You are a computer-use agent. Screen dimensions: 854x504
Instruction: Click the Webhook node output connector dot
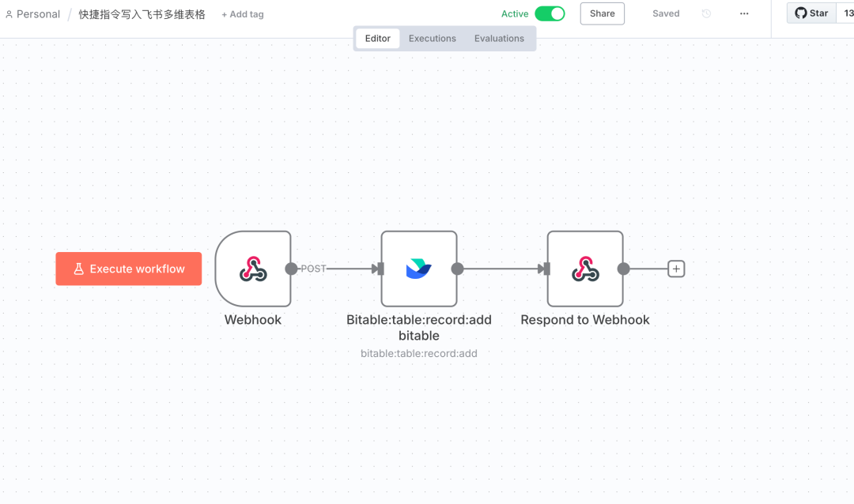point(291,269)
